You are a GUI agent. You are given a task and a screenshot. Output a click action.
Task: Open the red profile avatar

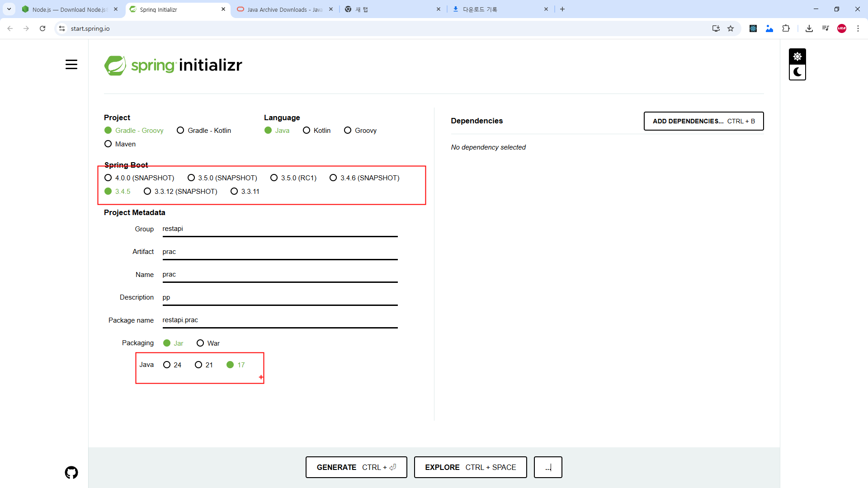point(842,28)
